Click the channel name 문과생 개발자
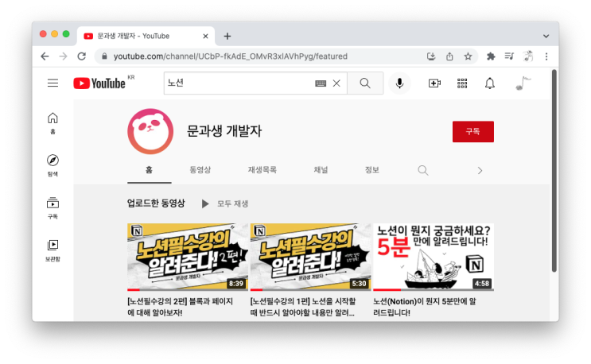The height and width of the screenshot is (364, 591). (224, 131)
